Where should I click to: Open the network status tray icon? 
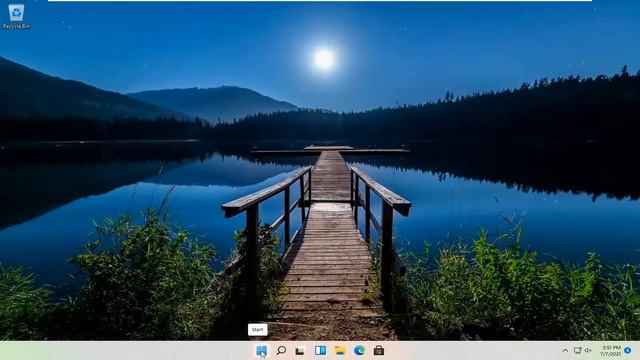[x=577, y=350]
